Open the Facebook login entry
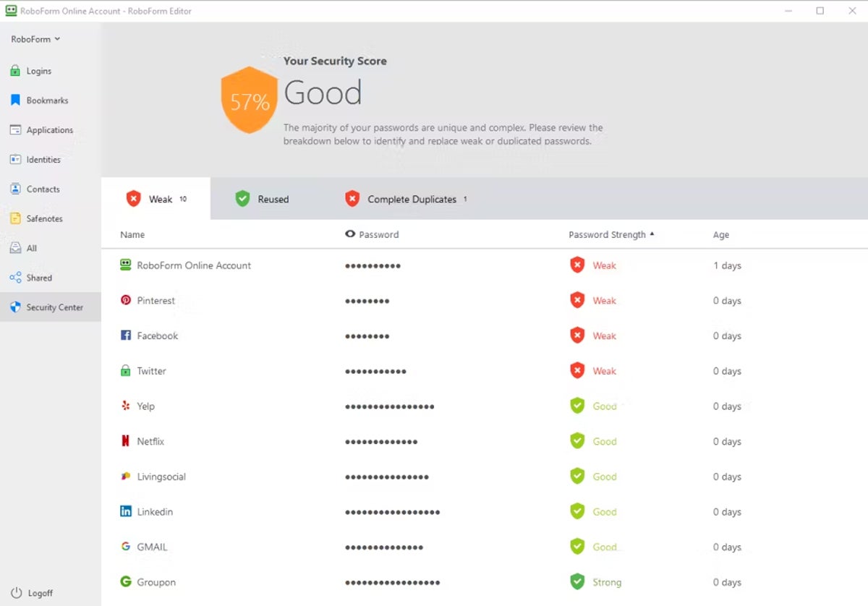The height and width of the screenshot is (606, 868). (x=157, y=336)
